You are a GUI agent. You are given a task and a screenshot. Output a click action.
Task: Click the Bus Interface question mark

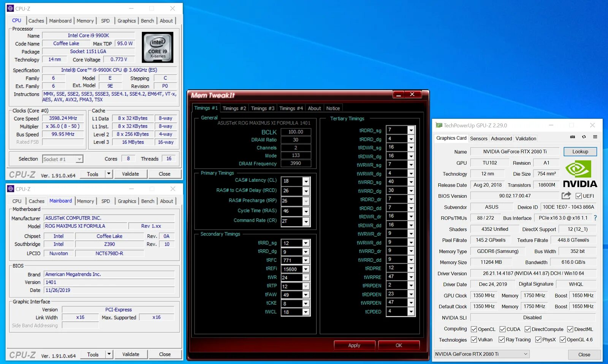coord(595,218)
